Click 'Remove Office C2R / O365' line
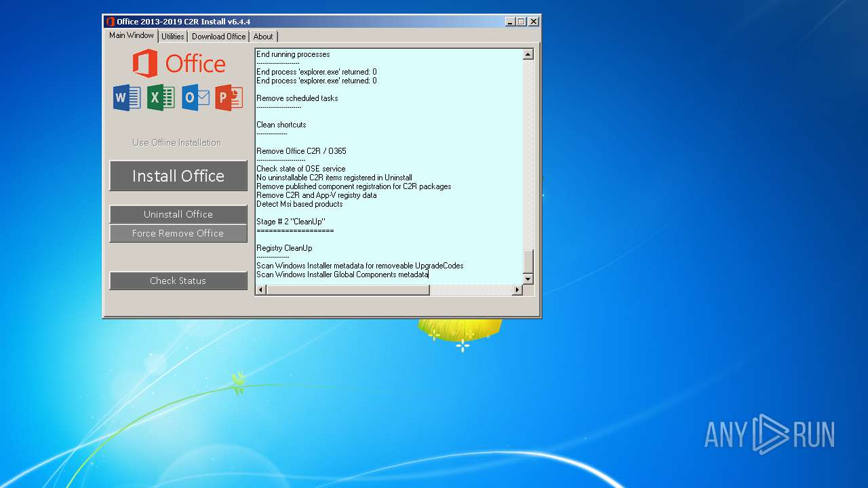Viewport: 868px width, 488px height. point(301,151)
